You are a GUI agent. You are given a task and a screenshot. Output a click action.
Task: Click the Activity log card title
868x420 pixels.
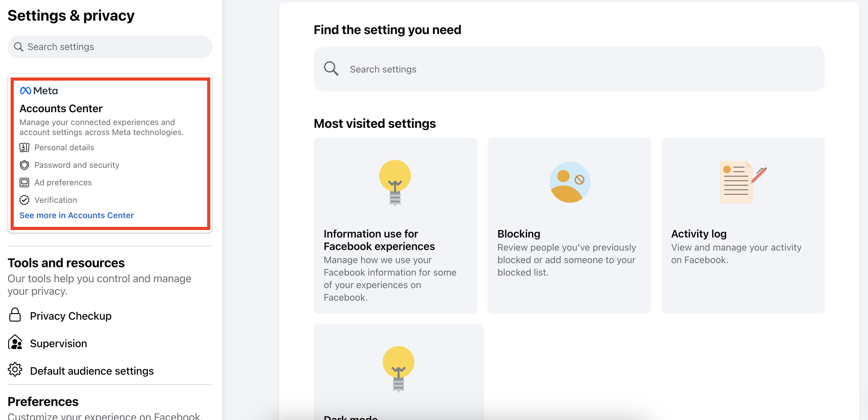[699, 234]
